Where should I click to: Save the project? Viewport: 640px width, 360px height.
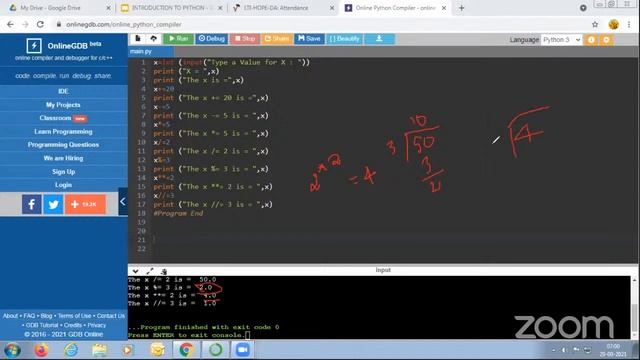click(309, 39)
